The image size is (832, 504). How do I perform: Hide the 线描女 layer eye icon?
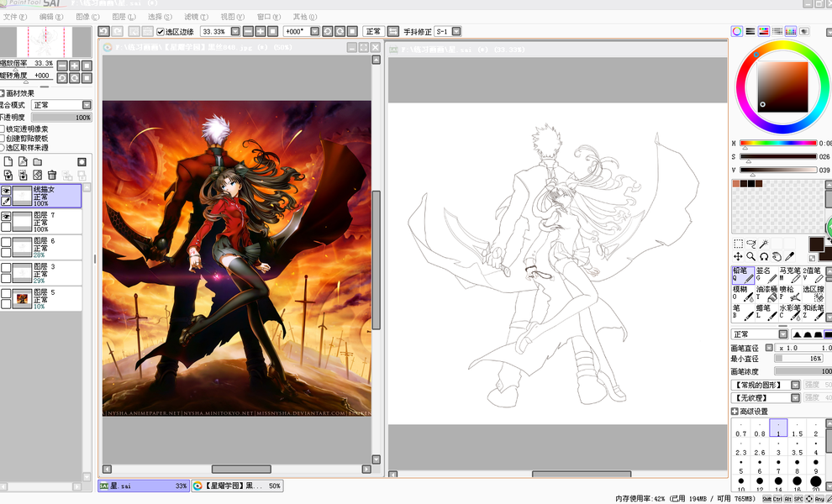6,191
